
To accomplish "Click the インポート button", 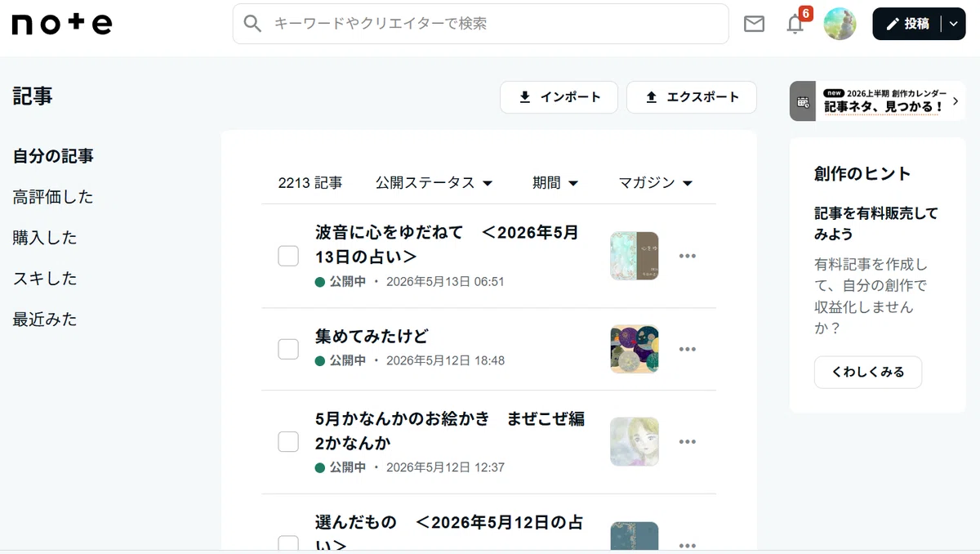I will point(559,97).
